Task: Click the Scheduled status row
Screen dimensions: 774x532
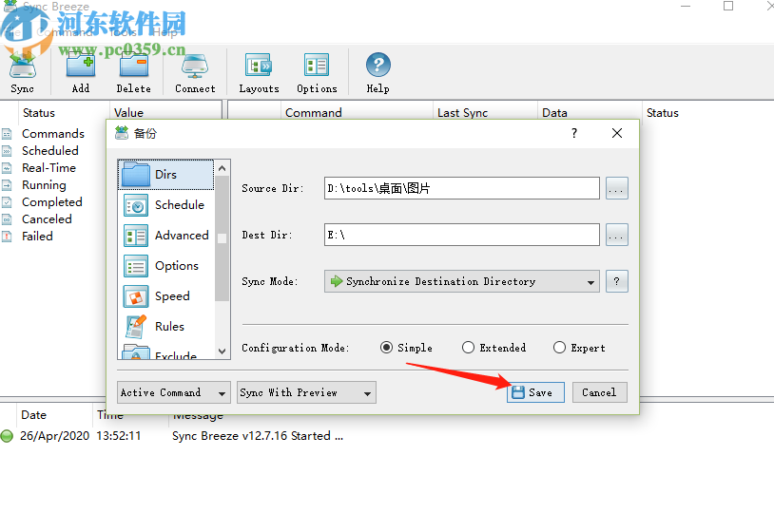Action: click(50, 150)
